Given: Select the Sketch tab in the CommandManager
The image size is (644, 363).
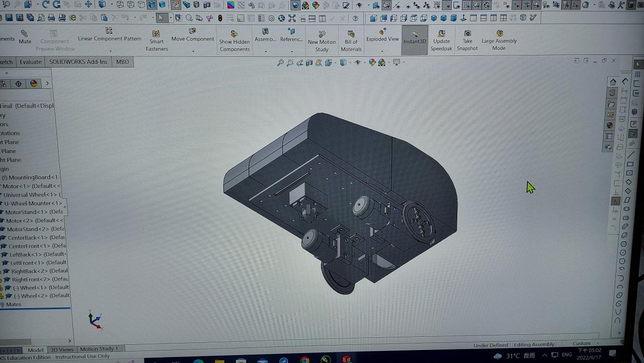Looking at the screenshot, I should pyautogui.click(x=7, y=62).
